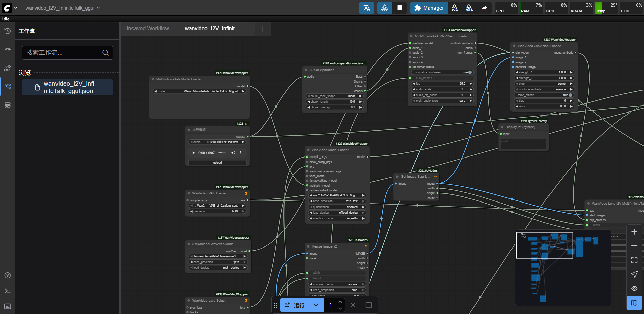Toggle link visibility eye icon
The height and width of the screenshot is (314, 644).
[634, 288]
